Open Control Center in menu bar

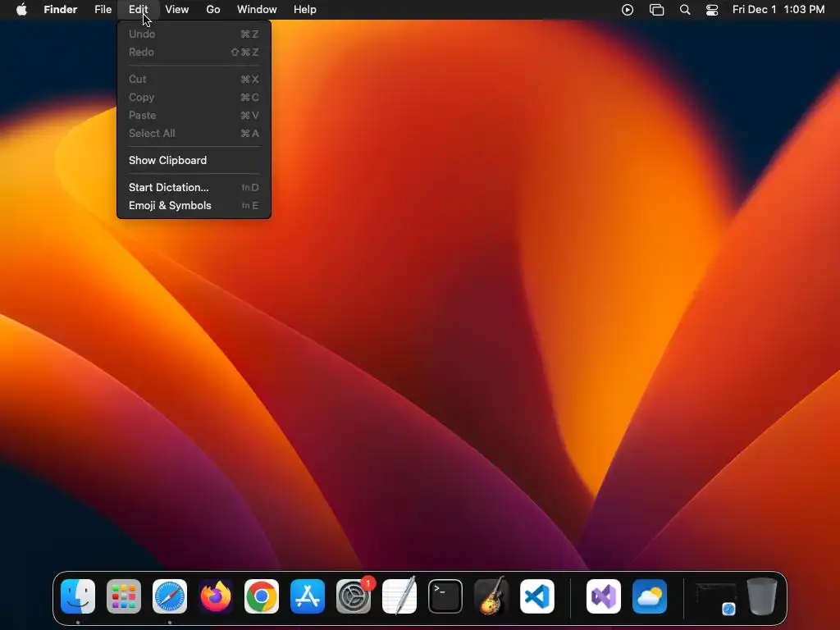pos(712,10)
